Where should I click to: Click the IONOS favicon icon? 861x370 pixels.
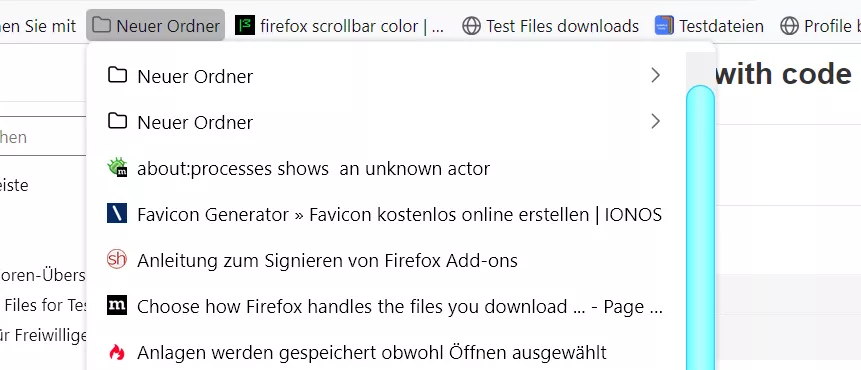pyautogui.click(x=117, y=213)
